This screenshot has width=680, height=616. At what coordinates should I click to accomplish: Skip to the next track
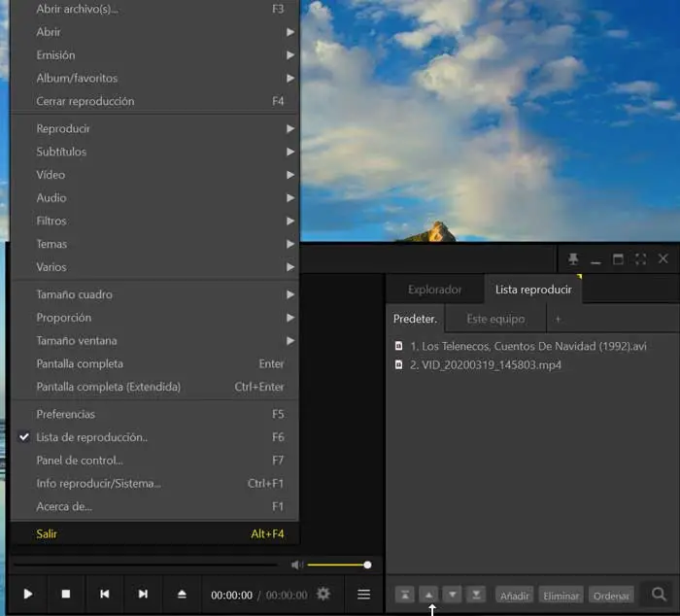click(143, 594)
